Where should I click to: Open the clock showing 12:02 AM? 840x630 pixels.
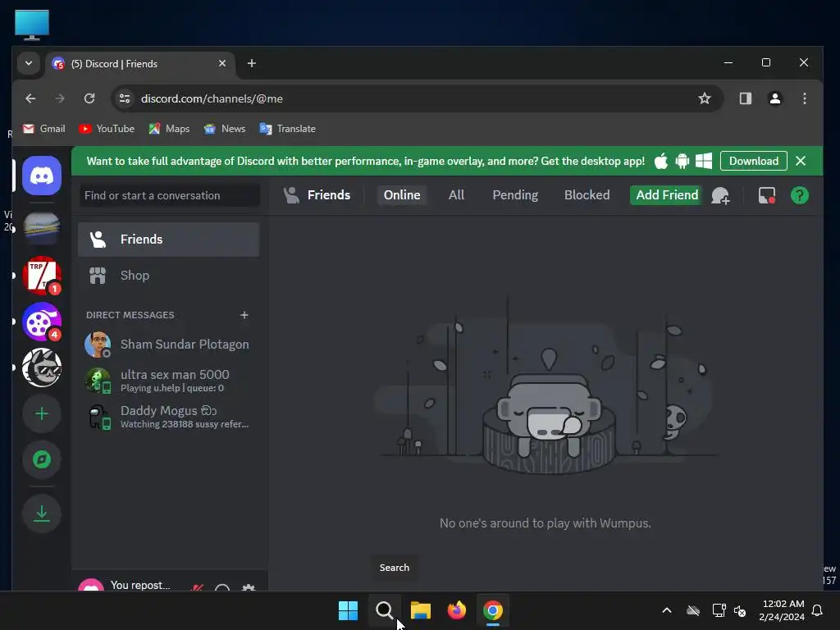coord(782,610)
